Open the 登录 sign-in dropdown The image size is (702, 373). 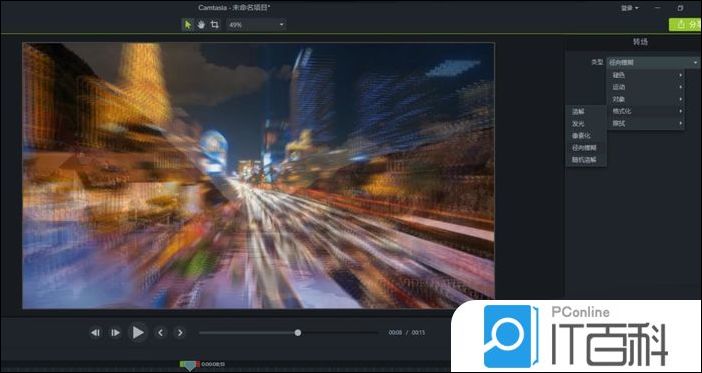[629, 8]
